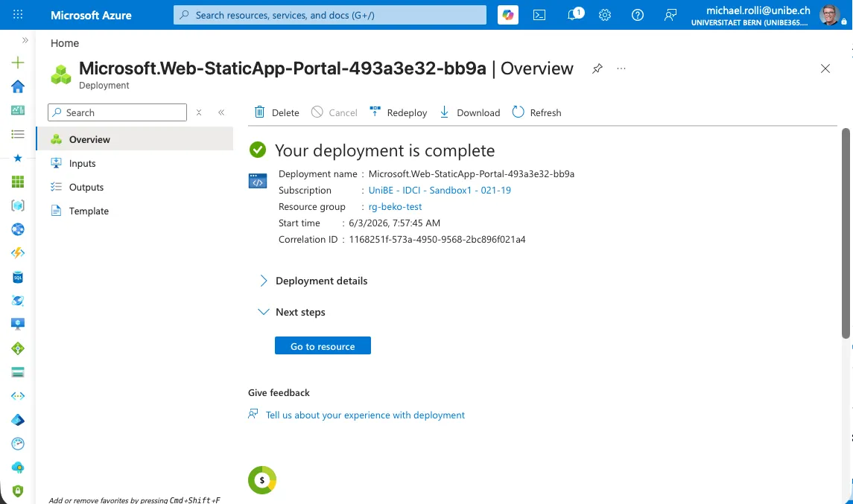Refresh the deployment overview
The image size is (853, 504).
[537, 112]
